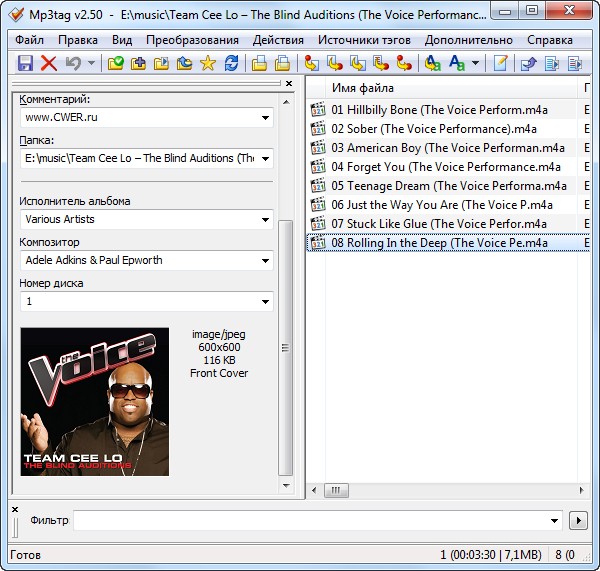Expand the Исполнитель альбома Various Artists dropdown

coord(265,219)
